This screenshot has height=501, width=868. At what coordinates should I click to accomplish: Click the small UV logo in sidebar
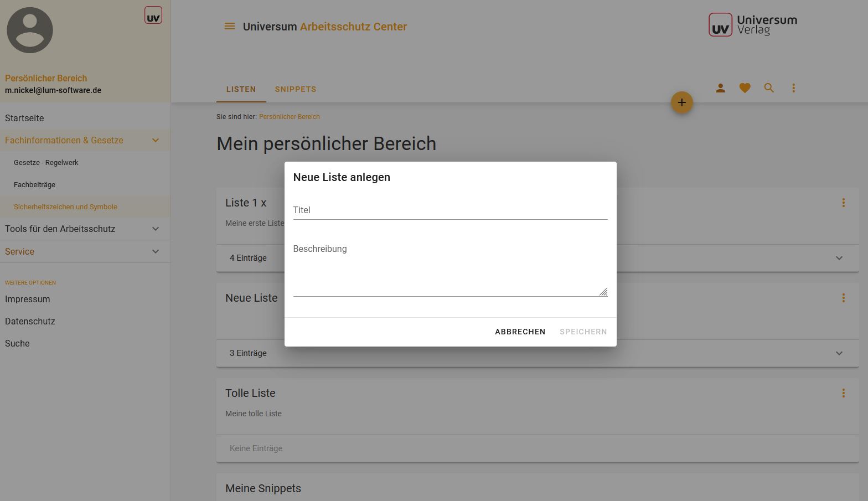tap(153, 15)
